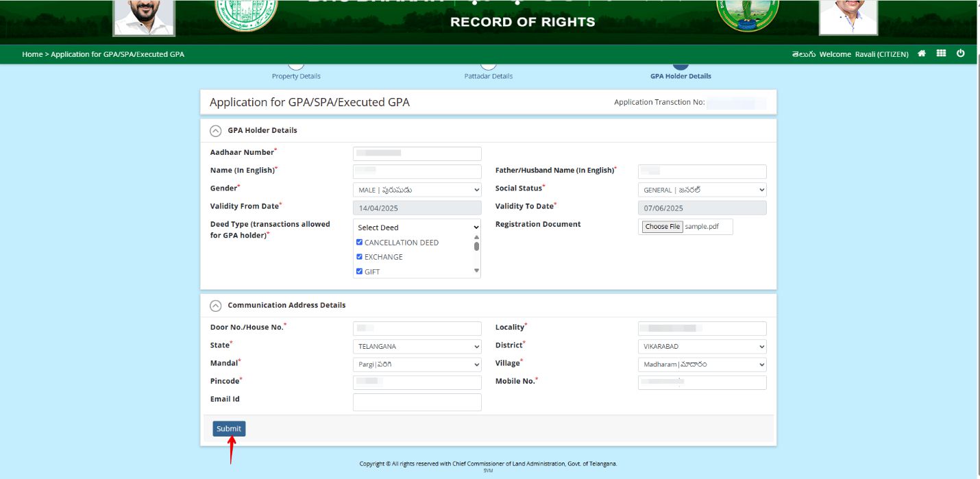Click the power logout icon at top right
980x479 pixels.
pyautogui.click(x=961, y=53)
